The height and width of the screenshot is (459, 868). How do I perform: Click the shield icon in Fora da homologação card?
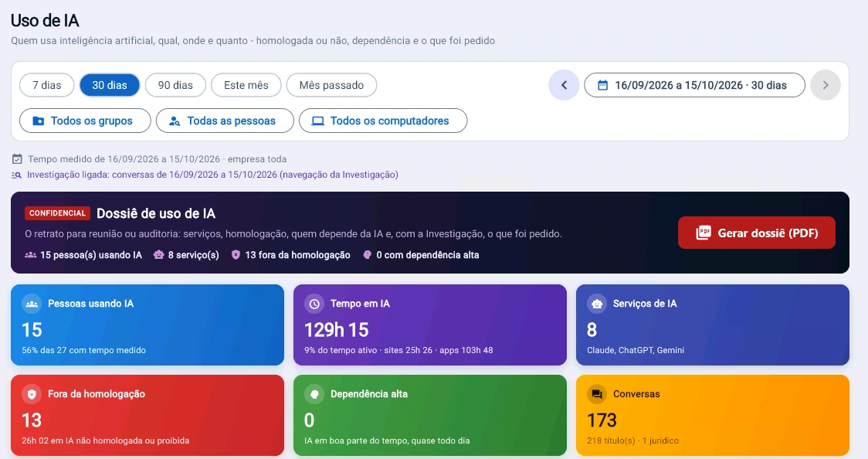coord(32,394)
